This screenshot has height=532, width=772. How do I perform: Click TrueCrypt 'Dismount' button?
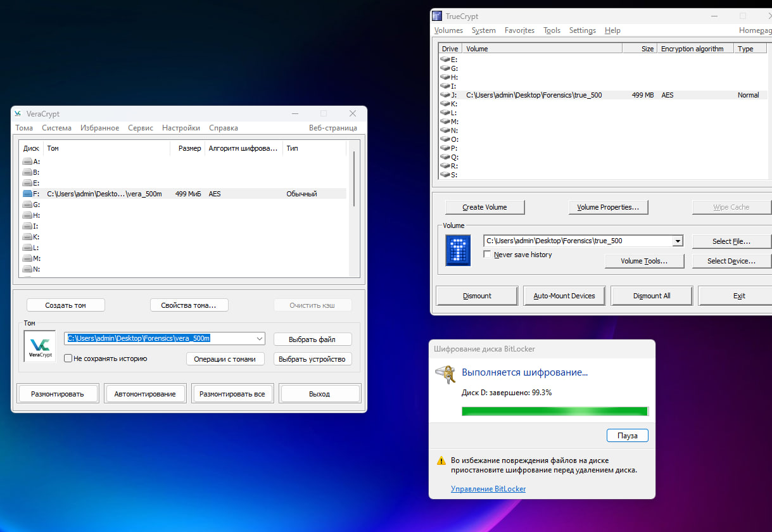477,296
